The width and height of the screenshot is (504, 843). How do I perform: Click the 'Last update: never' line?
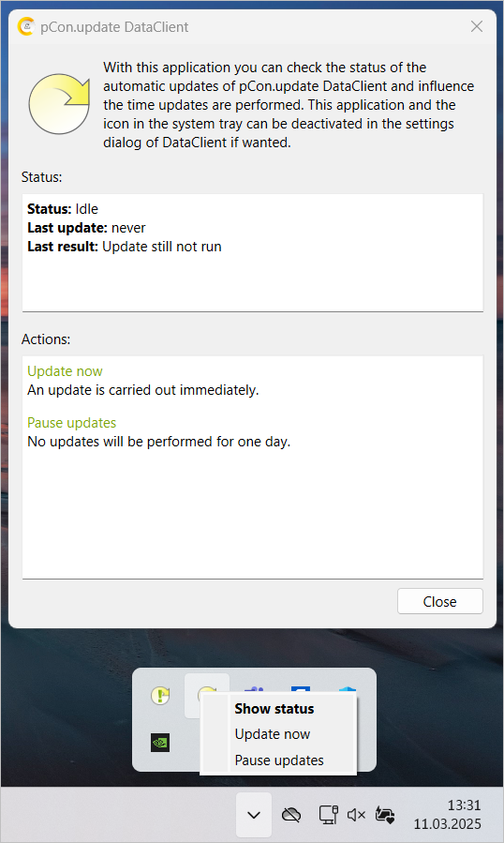coord(86,228)
